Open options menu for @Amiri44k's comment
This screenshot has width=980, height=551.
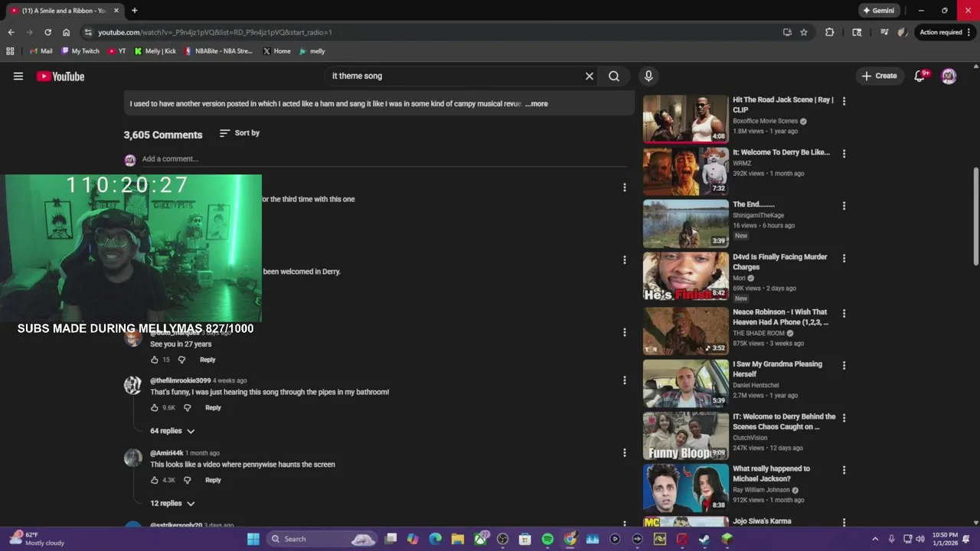tap(624, 453)
